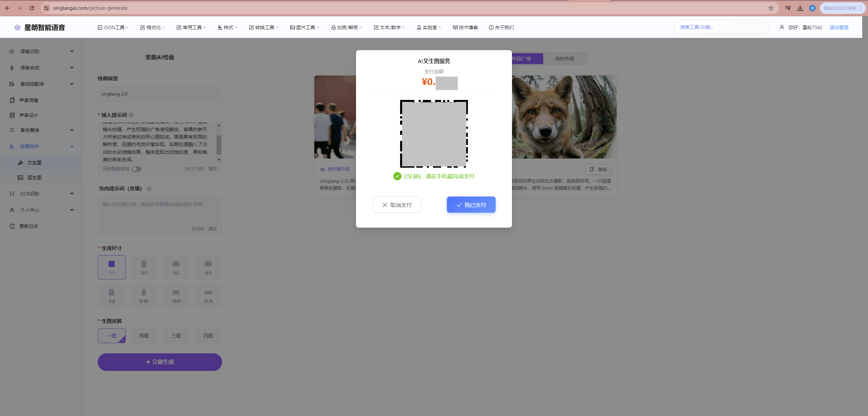Open the 文生图 sidebar item
The width and height of the screenshot is (868, 416).
tap(41, 163)
